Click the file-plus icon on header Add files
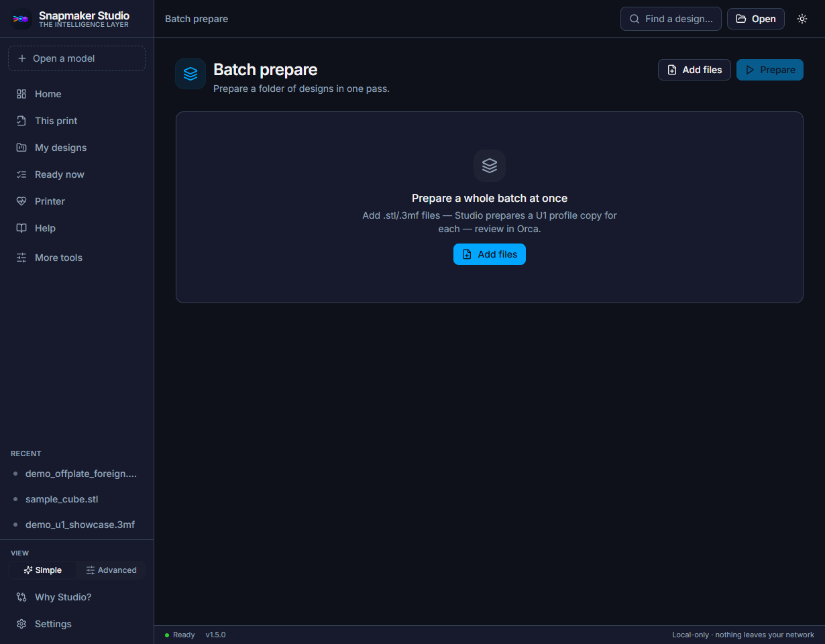Screen dimensions: 825x644 672,70
